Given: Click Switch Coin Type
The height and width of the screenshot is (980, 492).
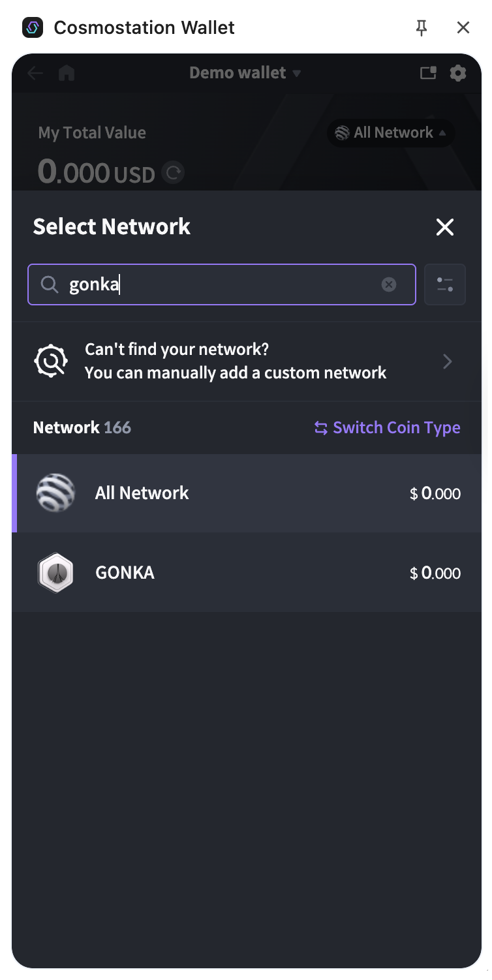Looking at the screenshot, I should 388,428.
